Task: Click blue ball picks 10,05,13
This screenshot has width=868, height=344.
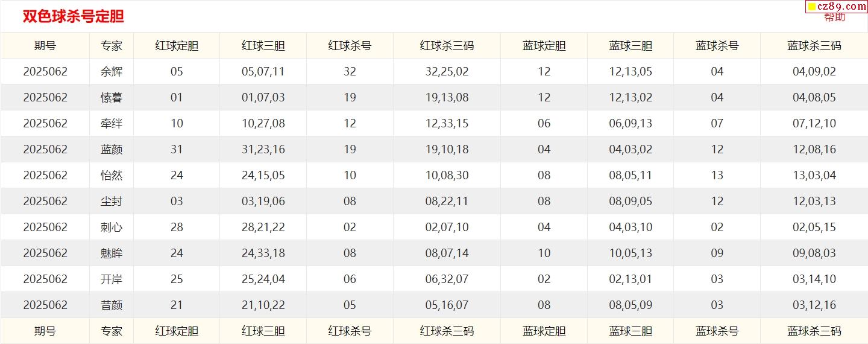Action: pos(631,253)
